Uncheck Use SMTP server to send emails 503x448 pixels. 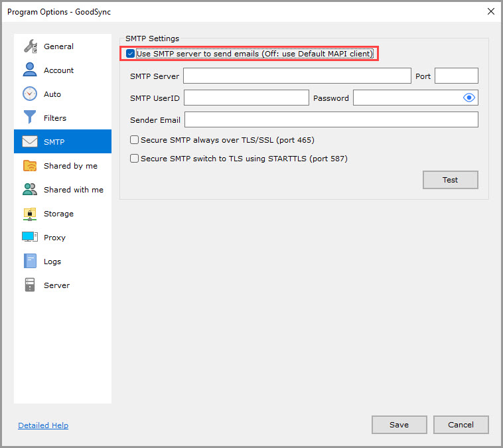click(x=130, y=54)
